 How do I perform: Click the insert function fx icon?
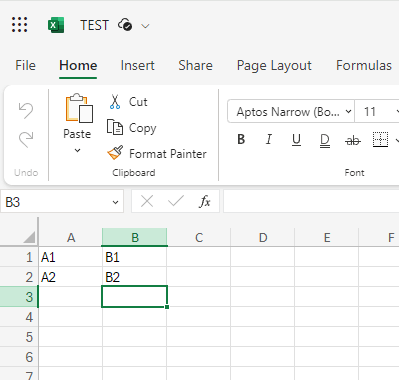pyautogui.click(x=205, y=201)
